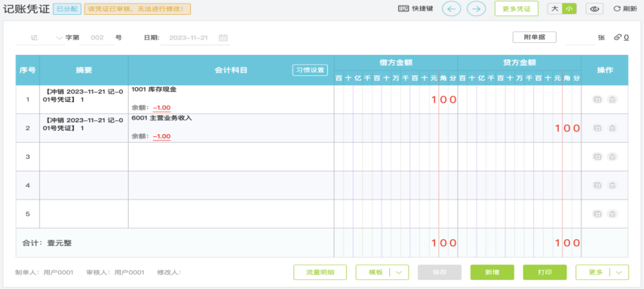
Task: Expand the 模板 template dropdown arrow
Action: 399,273
